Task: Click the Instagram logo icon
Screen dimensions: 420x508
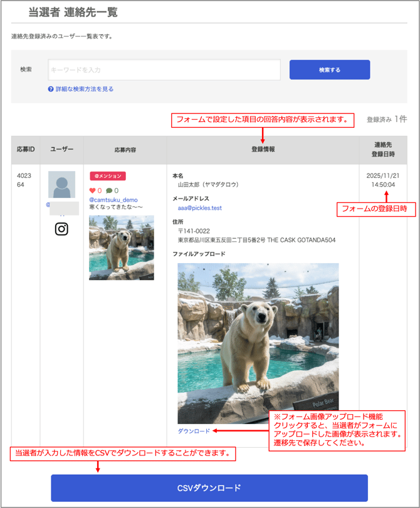Action: tap(61, 229)
